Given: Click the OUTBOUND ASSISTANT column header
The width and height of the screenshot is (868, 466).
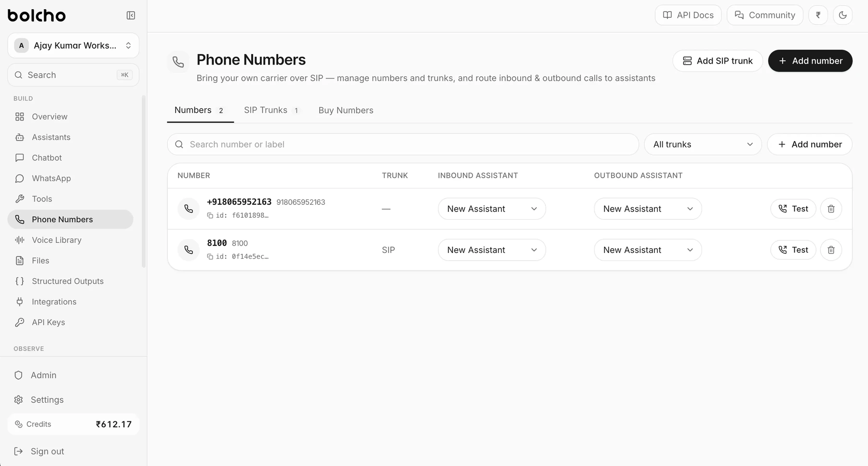Looking at the screenshot, I should point(638,175).
